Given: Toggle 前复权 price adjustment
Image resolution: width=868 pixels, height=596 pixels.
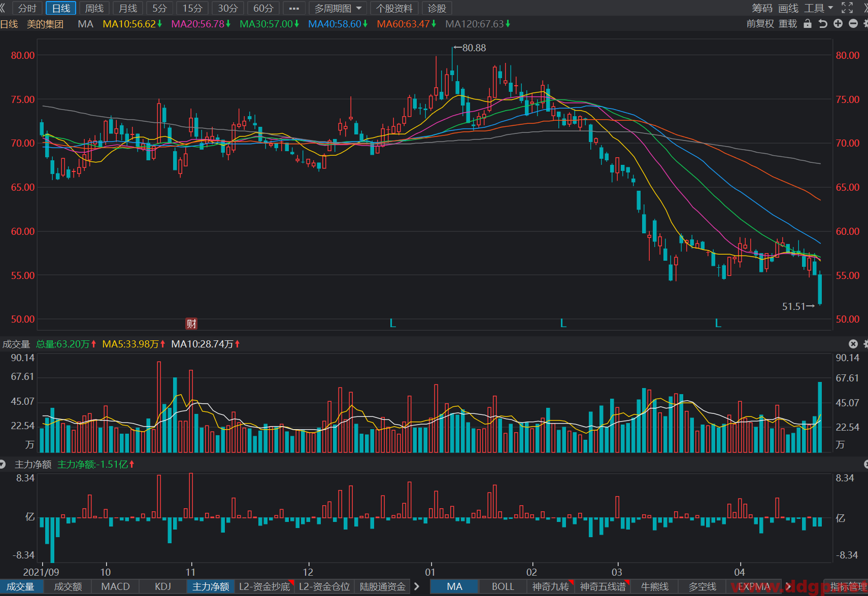Looking at the screenshot, I should [x=760, y=24].
